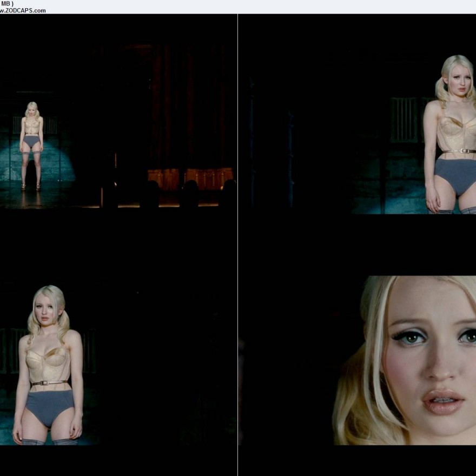Click the white vertical divider between frames

click(237, 243)
